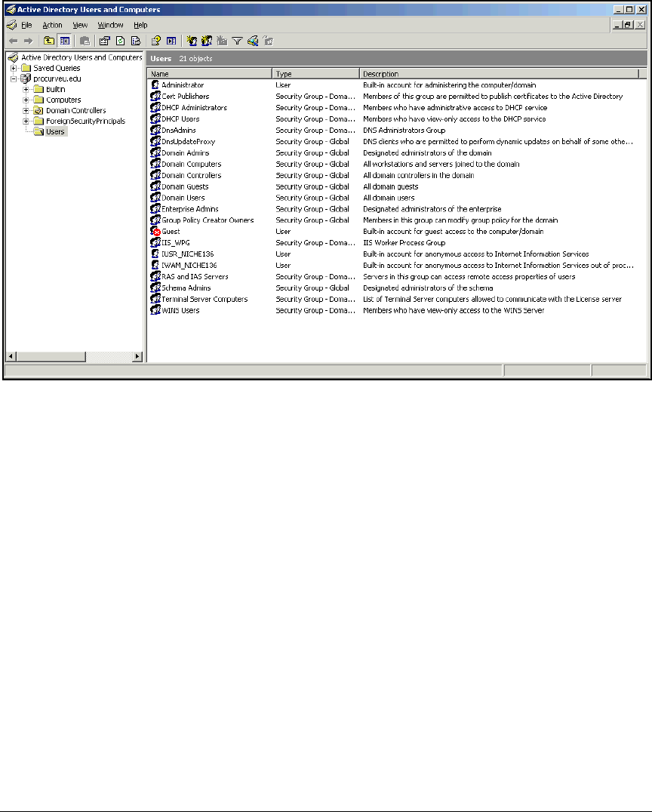Open the Help menu
The image size is (652, 812).
click(140, 25)
